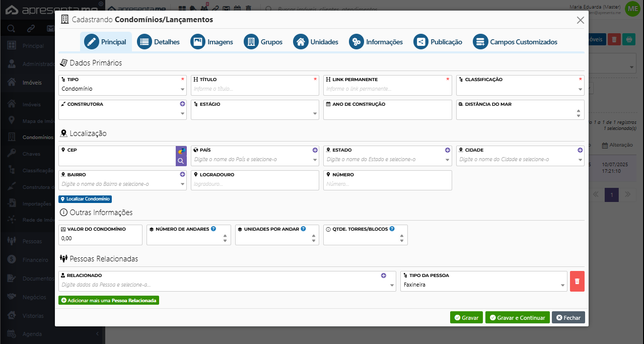The image size is (644, 344).
Task: Expand the Classificação dropdown
Action: (520, 89)
